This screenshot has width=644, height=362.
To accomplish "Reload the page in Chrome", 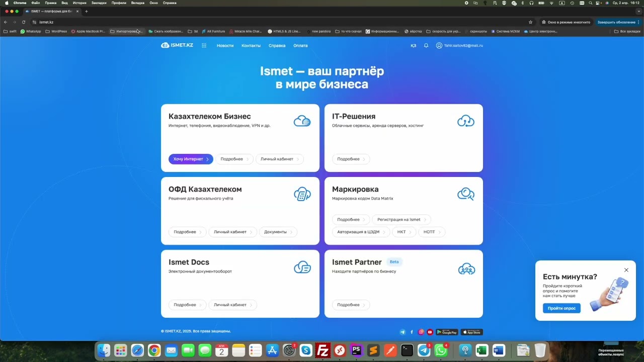I will point(23,22).
